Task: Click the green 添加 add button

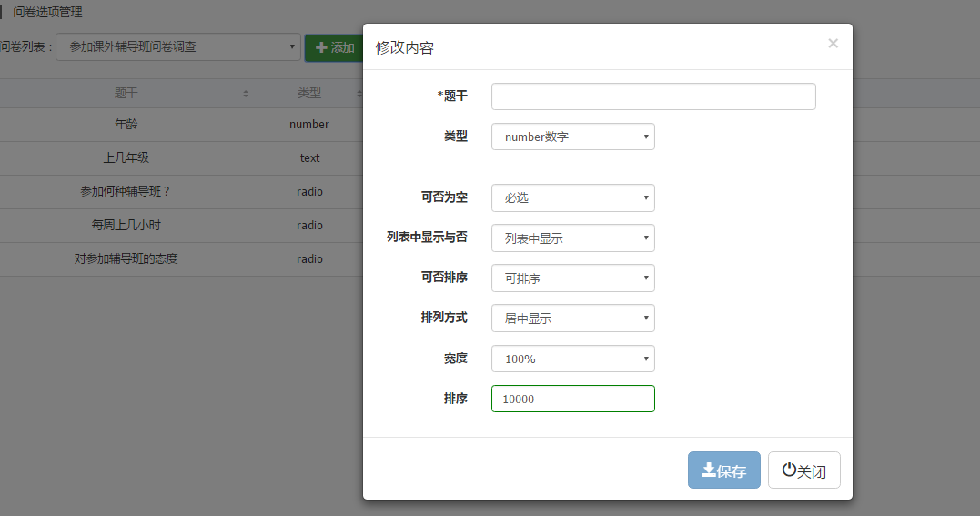Action: (x=335, y=47)
